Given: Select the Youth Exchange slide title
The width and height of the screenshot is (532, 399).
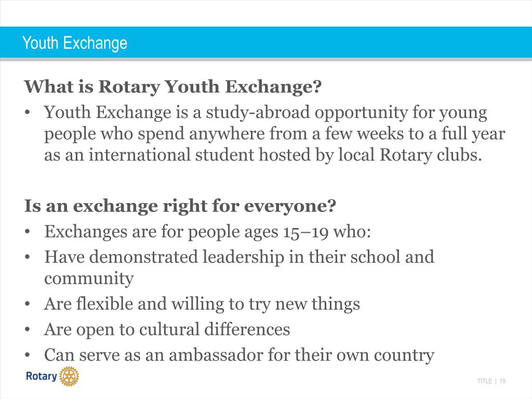Looking at the screenshot, I should point(75,43).
